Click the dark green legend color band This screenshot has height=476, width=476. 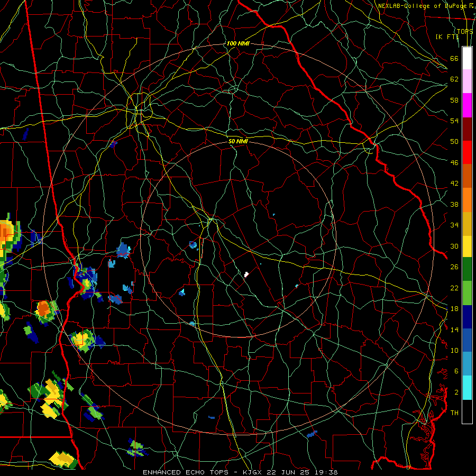pos(467,269)
